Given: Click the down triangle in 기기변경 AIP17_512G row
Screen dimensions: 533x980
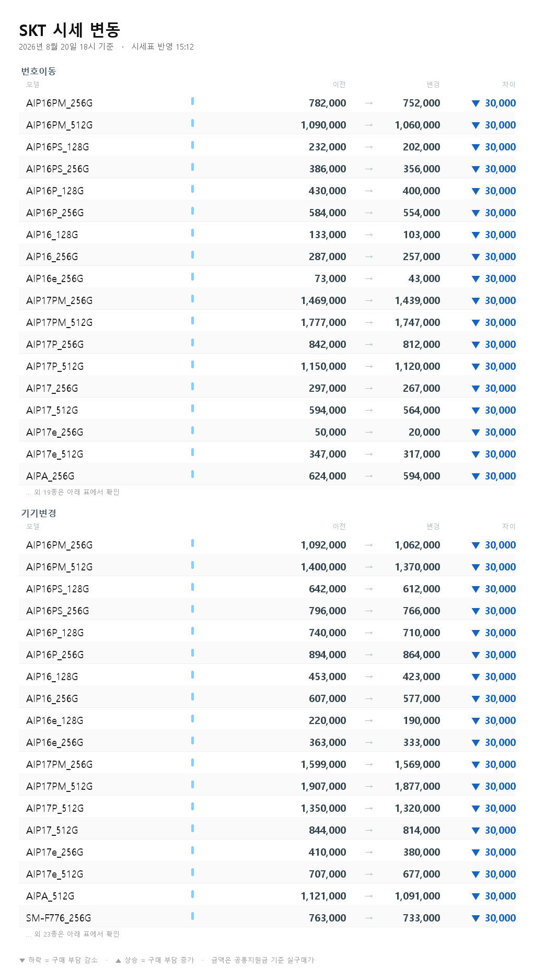Looking at the screenshot, I should [x=476, y=831].
